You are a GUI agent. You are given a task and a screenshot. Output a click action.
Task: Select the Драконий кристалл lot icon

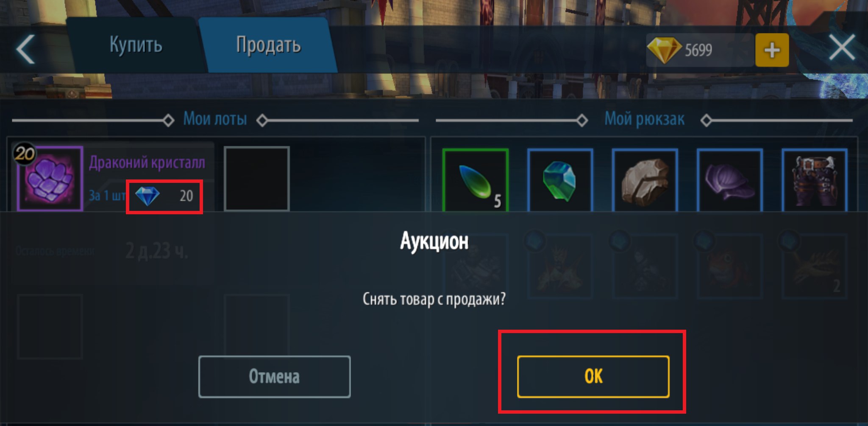pos(50,178)
